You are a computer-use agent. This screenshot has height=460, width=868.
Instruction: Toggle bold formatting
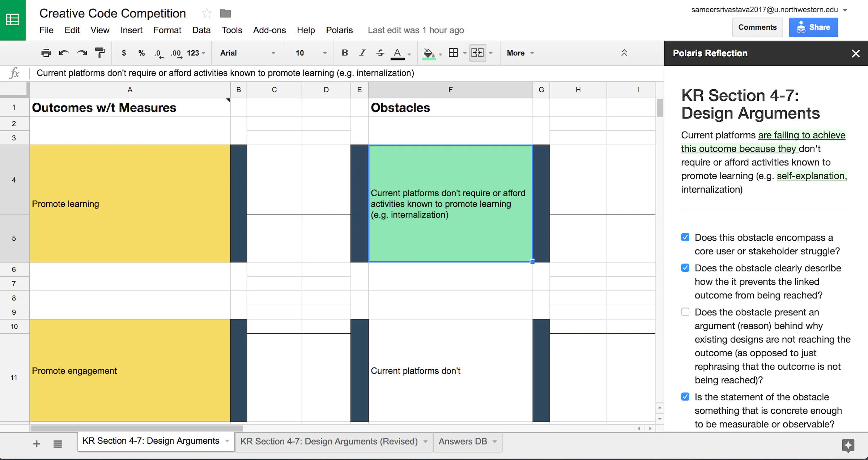tap(345, 53)
